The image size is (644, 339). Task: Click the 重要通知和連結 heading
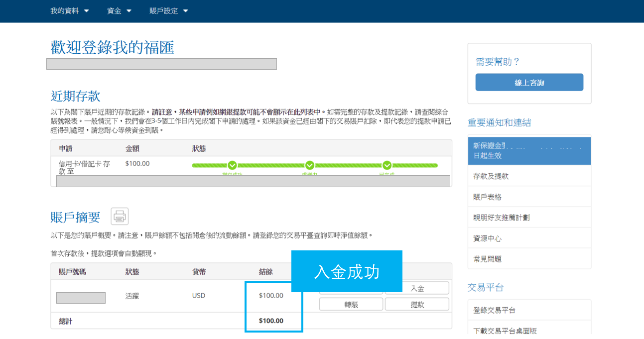click(x=499, y=122)
